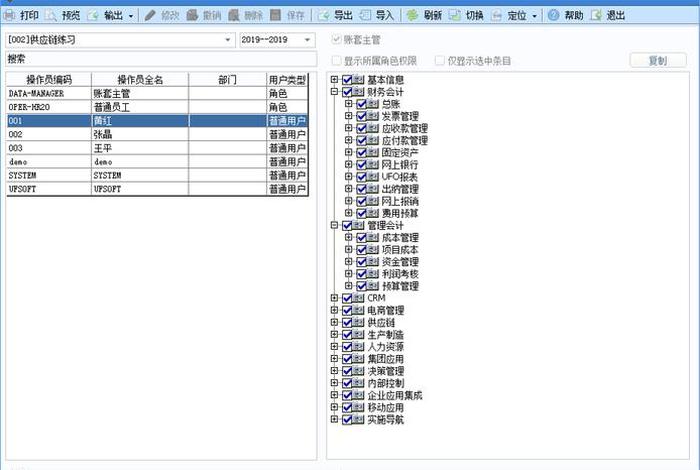Uncheck the 固定资产 permission checkbox
This screenshot has height=470, width=700.
click(362, 153)
